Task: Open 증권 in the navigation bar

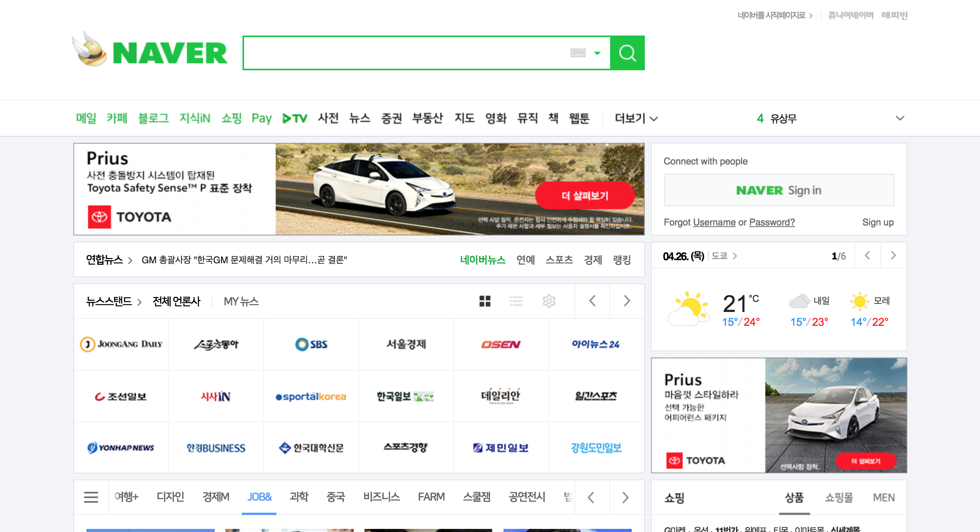Action: click(x=392, y=118)
